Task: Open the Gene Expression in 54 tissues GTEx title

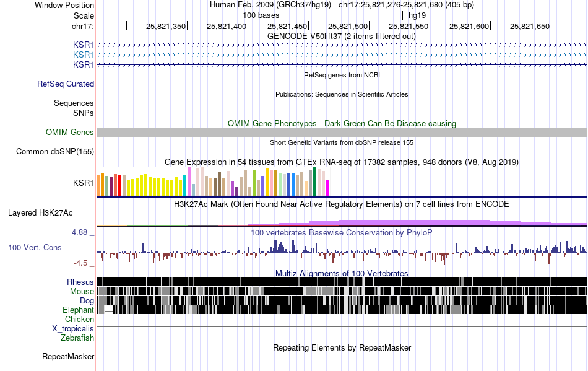Action: (342, 162)
